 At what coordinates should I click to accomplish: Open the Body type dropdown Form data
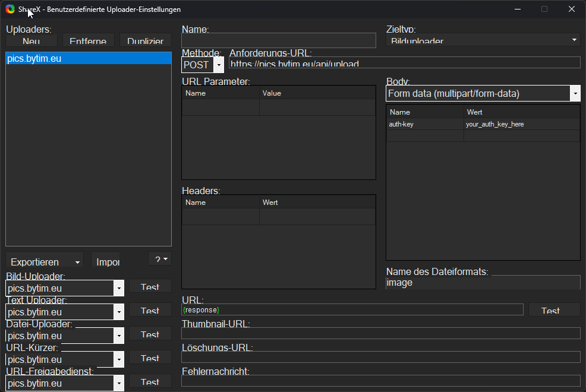pos(483,93)
